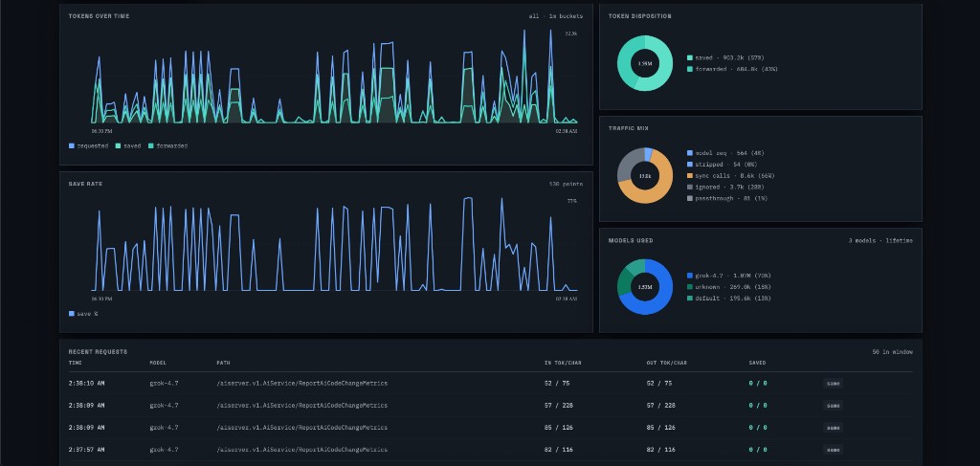Screen dimensions: 980x466
Task: Click the path cell in the 2:38:10 AM row
Action: pos(301,383)
